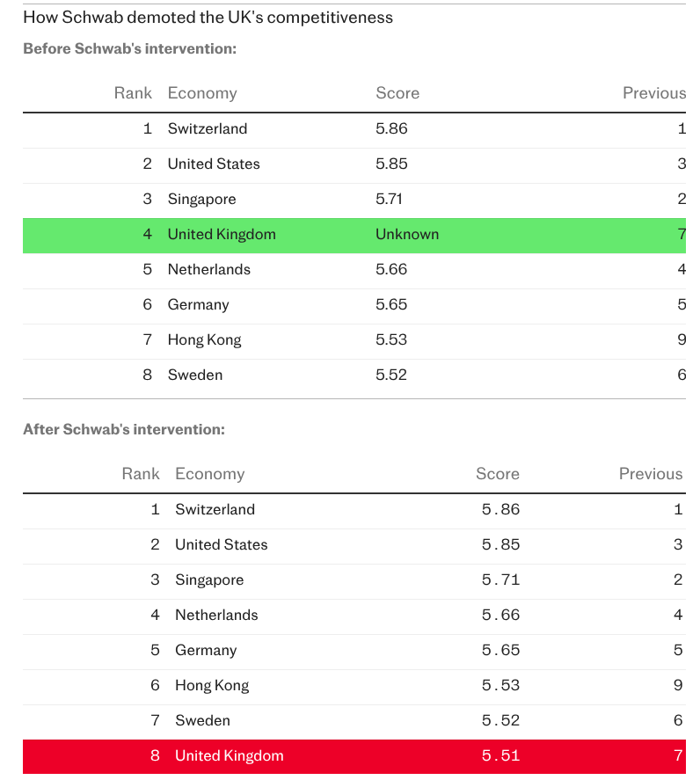Select Singapore in the After table
Image resolution: width=700 pixels, height=780 pixels.
pyautogui.click(x=209, y=580)
